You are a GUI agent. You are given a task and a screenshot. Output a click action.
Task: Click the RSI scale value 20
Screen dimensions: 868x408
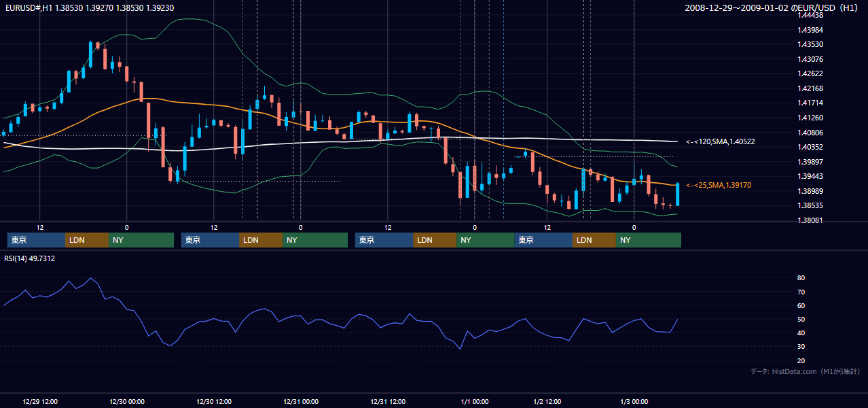coord(801,360)
